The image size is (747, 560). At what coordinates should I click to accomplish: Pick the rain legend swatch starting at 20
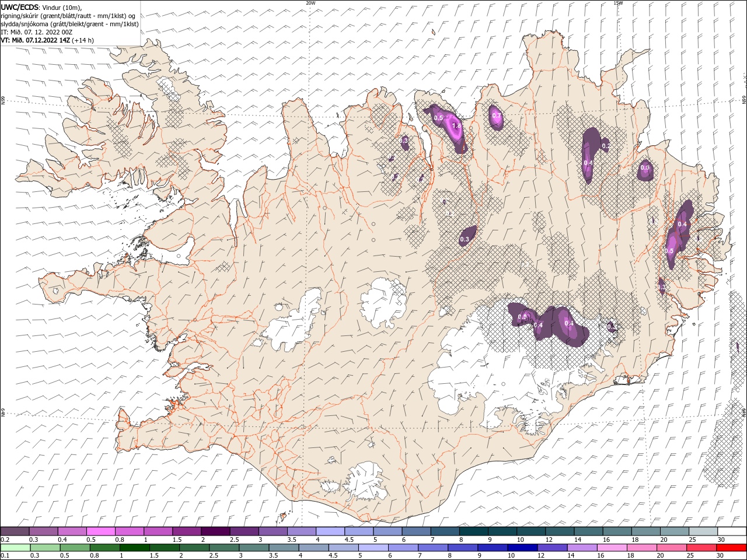pyautogui.click(x=672, y=548)
